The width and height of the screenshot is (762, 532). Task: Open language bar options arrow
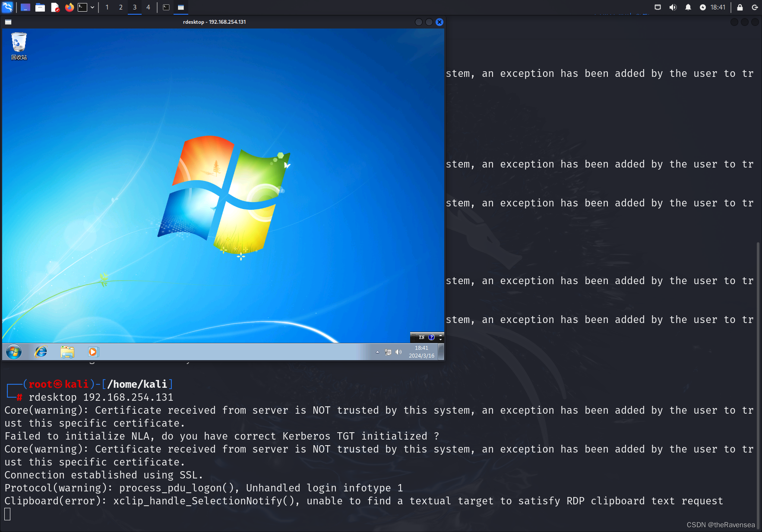click(441, 339)
